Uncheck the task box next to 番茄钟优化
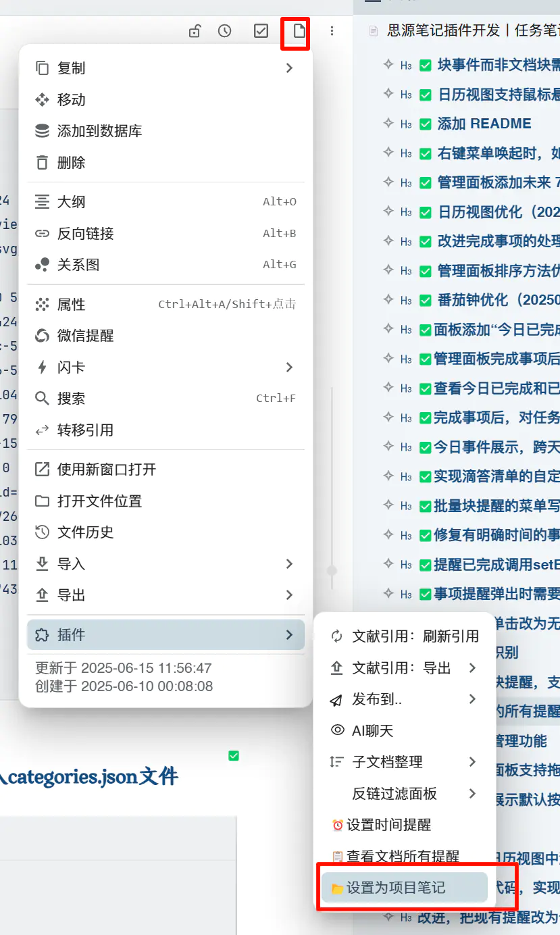 point(426,299)
